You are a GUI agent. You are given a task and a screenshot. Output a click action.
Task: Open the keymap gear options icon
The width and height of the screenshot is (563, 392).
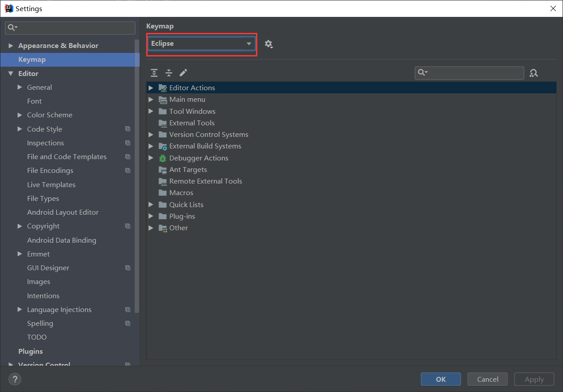268,44
